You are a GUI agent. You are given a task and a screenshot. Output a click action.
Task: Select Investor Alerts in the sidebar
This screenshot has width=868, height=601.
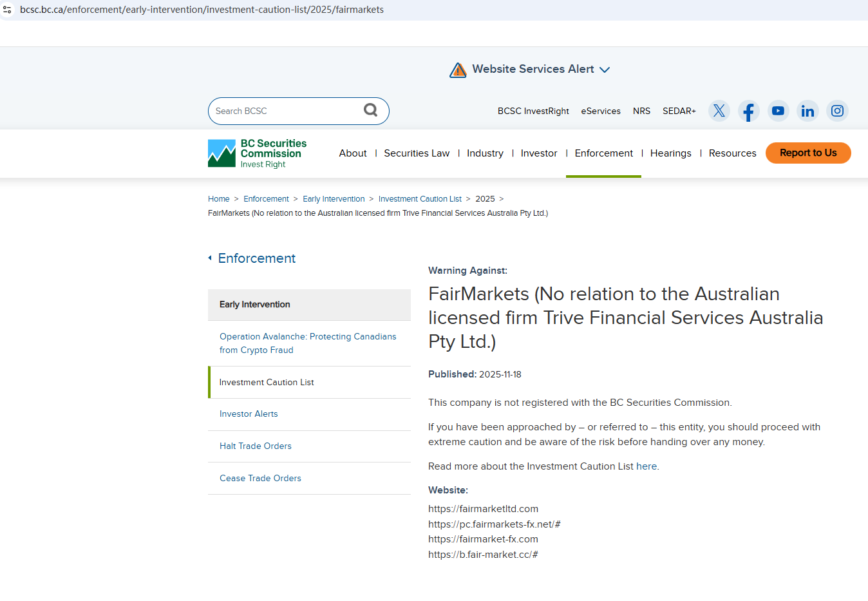click(249, 414)
